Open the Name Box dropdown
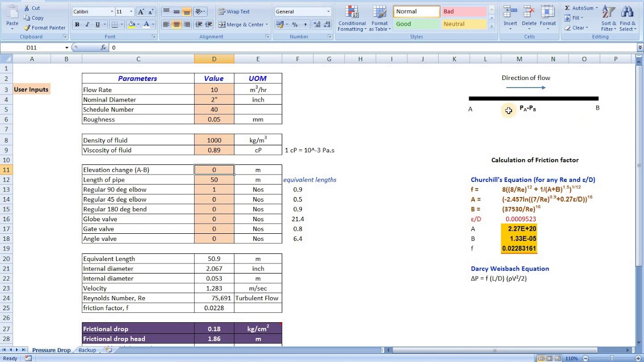 tap(66, 47)
